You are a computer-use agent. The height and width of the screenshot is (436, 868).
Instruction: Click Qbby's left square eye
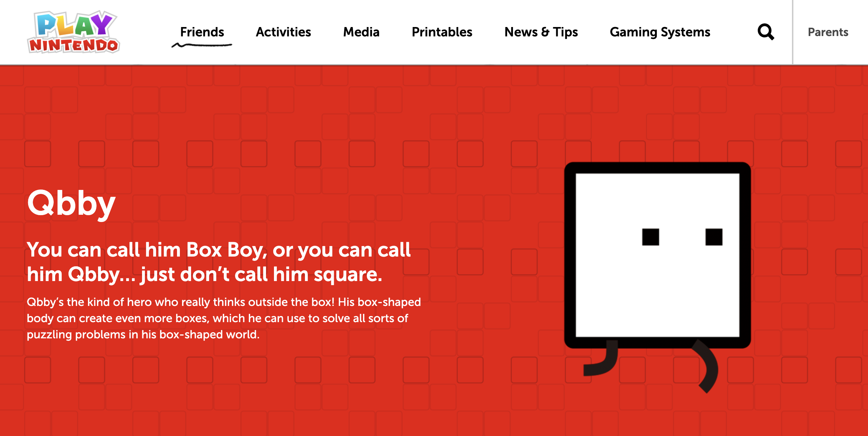[650, 237]
